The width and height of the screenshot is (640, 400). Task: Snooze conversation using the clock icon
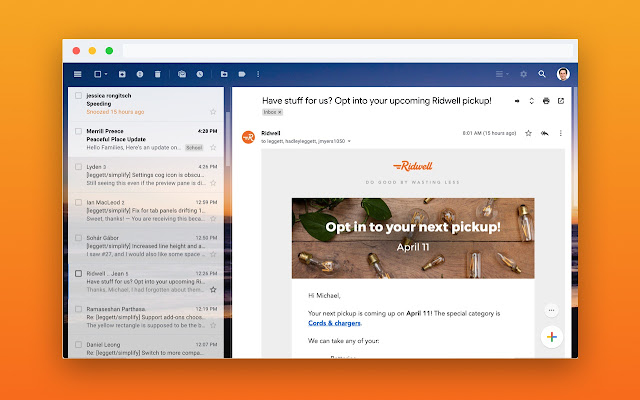coord(200,74)
